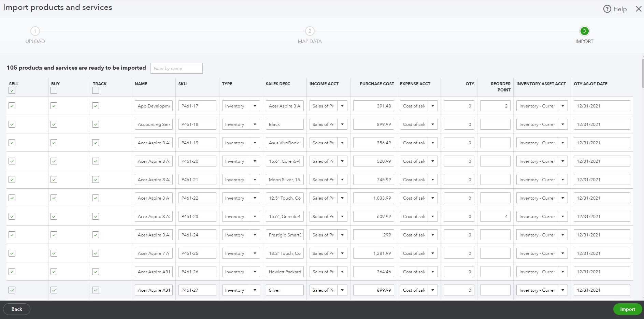Toggle the TRACK header select-all checkbox
Image resolution: width=644 pixels, height=319 pixels.
coord(96,90)
